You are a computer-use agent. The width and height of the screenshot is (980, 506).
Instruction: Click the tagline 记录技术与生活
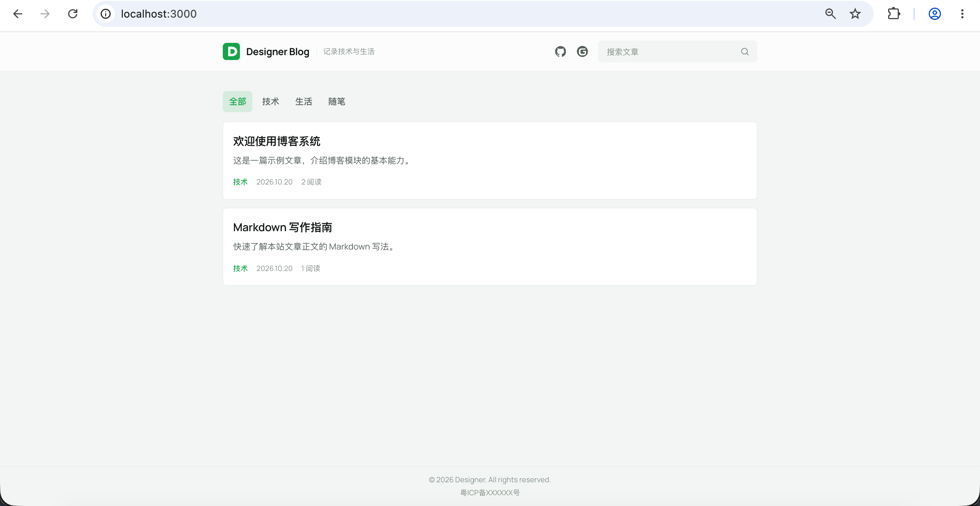coord(349,51)
